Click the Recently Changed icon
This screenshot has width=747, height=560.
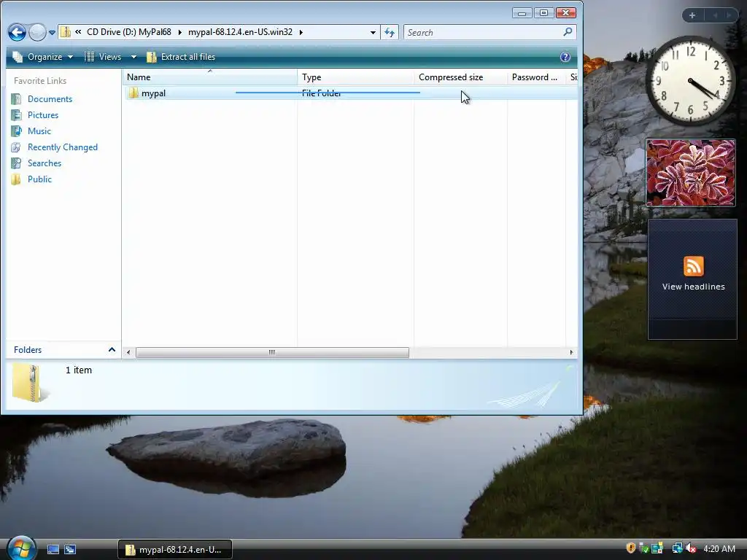click(x=16, y=147)
